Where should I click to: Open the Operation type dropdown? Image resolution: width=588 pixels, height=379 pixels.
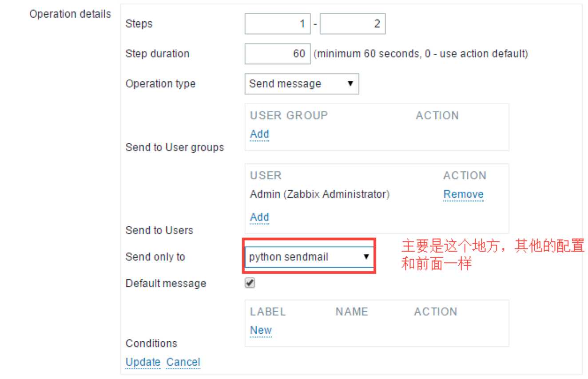click(x=302, y=84)
